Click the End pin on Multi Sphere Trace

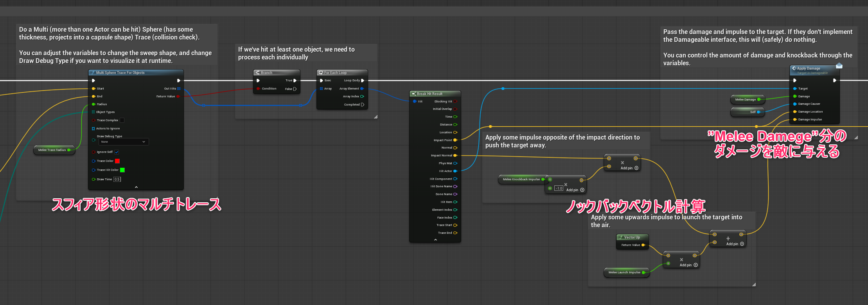[93, 96]
